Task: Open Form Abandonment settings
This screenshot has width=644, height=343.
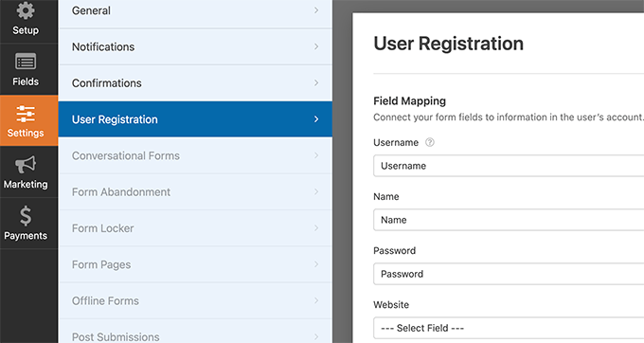Action: pyautogui.click(x=195, y=191)
